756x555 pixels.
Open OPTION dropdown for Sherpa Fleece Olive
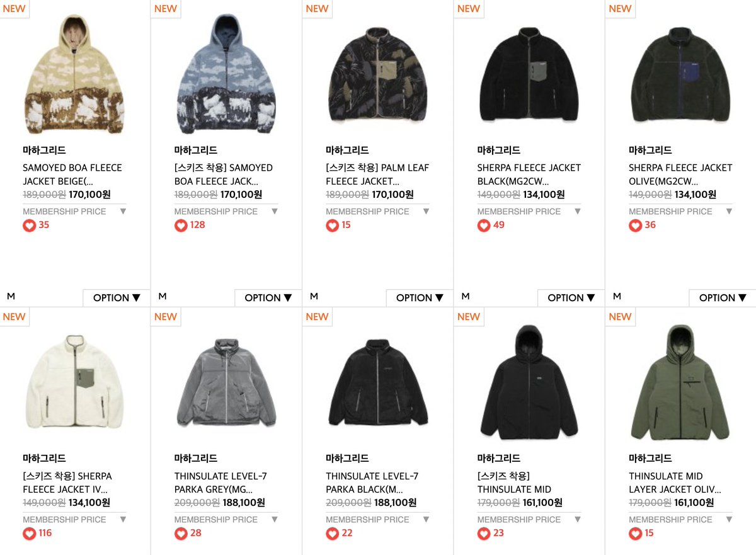[x=723, y=298]
